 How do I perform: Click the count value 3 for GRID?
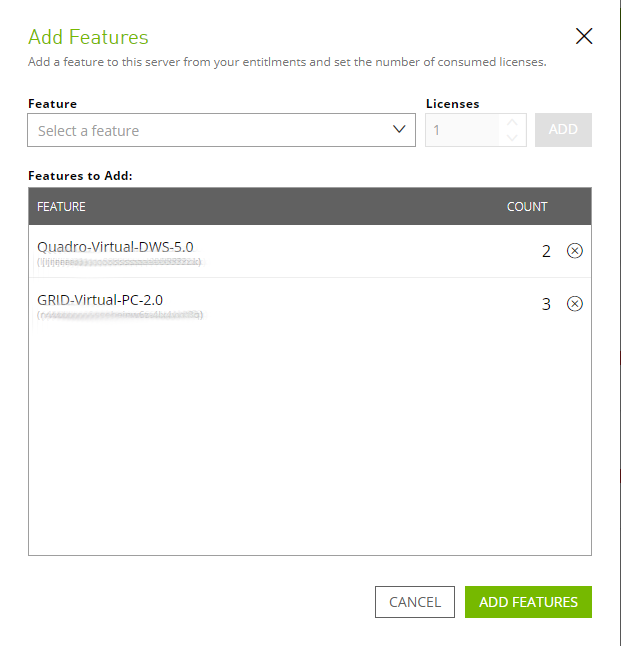[546, 304]
